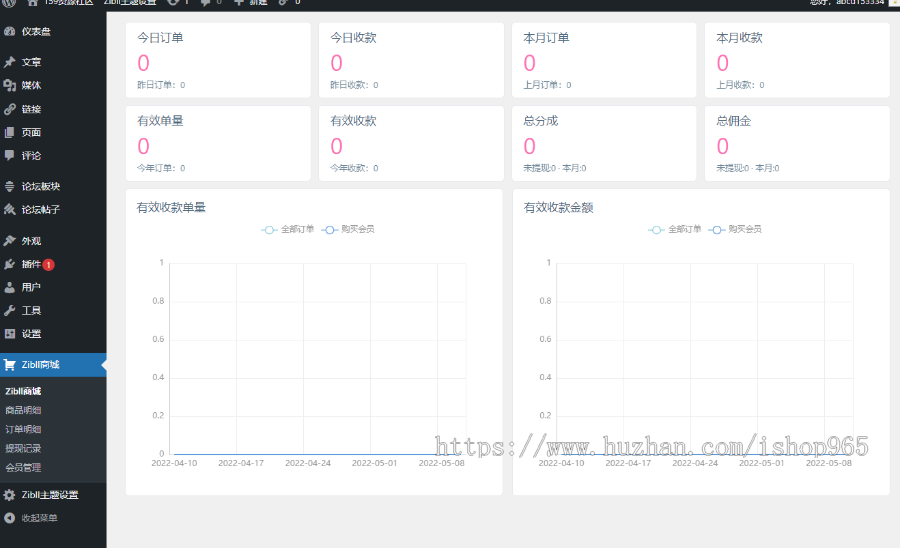This screenshot has height=548, width=900.
Task: Click the 用户 person icon
Action: coord(9,287)
